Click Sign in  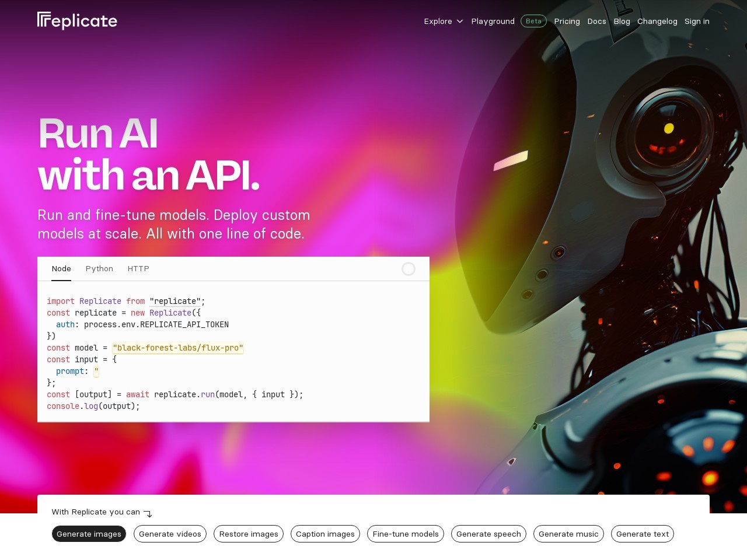coord(697,22)
